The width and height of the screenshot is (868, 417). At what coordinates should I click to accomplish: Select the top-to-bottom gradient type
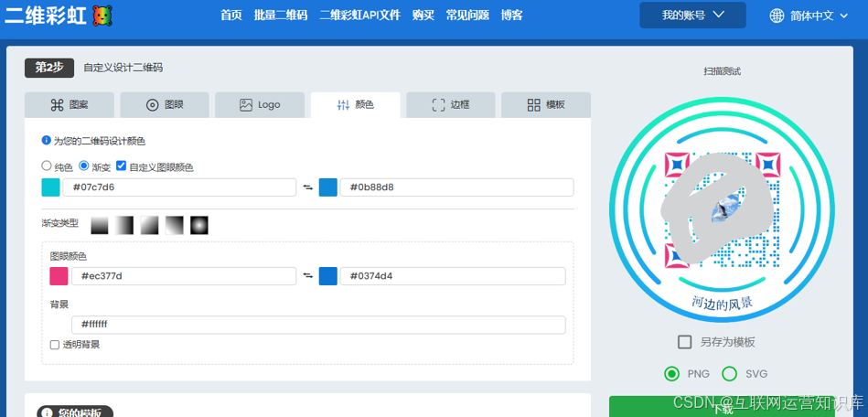(100, 225)
